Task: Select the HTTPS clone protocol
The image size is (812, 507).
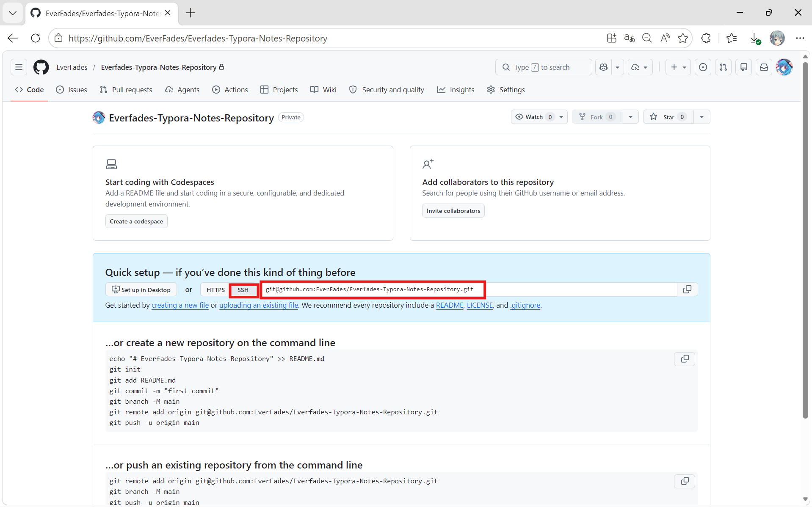Action: [215, 290]
